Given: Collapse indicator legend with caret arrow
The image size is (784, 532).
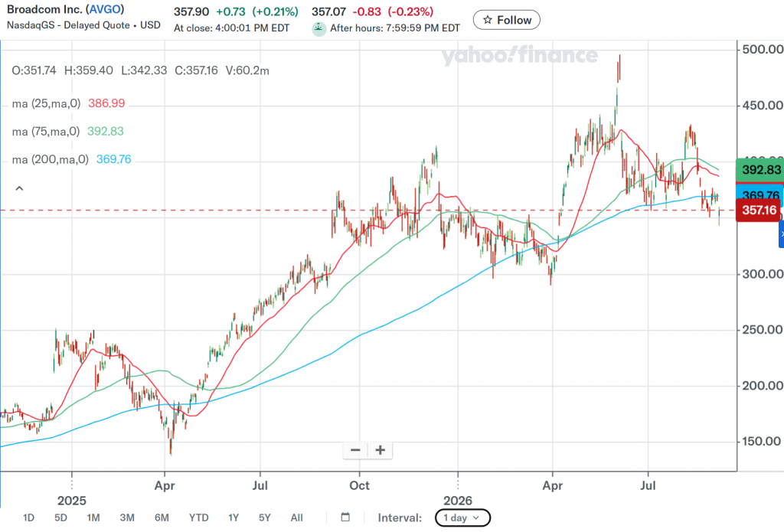Looking at the screenshot, I should pos(19,188).
